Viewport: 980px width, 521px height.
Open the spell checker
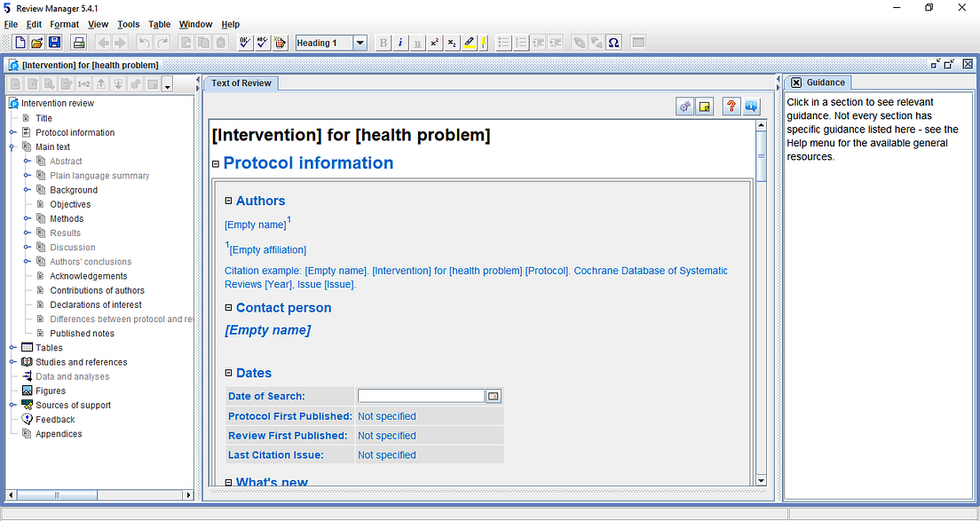click(x=261, y=42)
